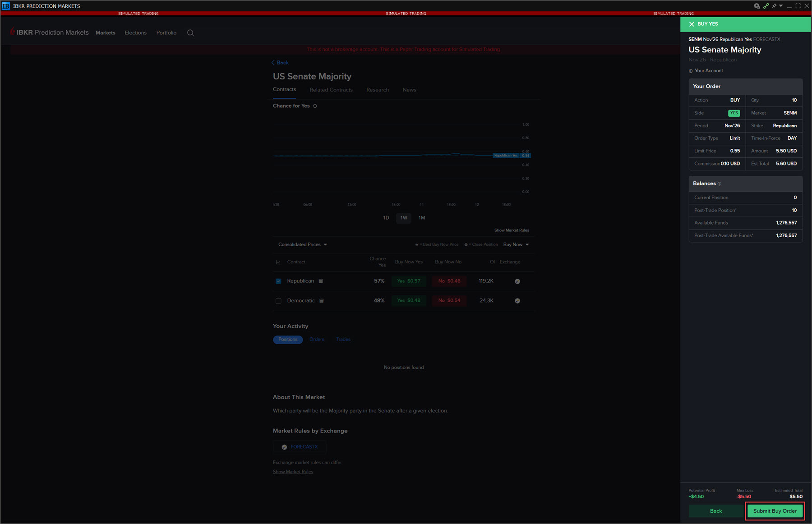
Task: Click the chart icon in Contract header
Action: [x=278, y=262]
